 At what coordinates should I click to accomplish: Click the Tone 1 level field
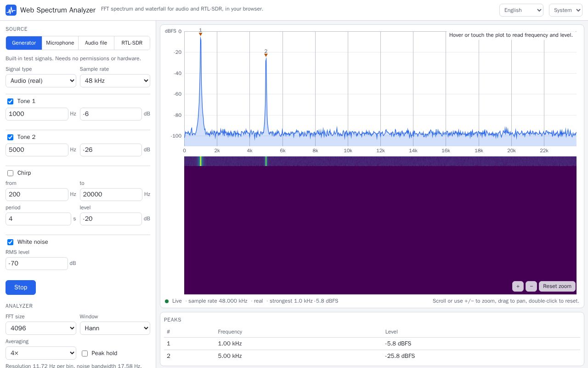coord(111,114)
